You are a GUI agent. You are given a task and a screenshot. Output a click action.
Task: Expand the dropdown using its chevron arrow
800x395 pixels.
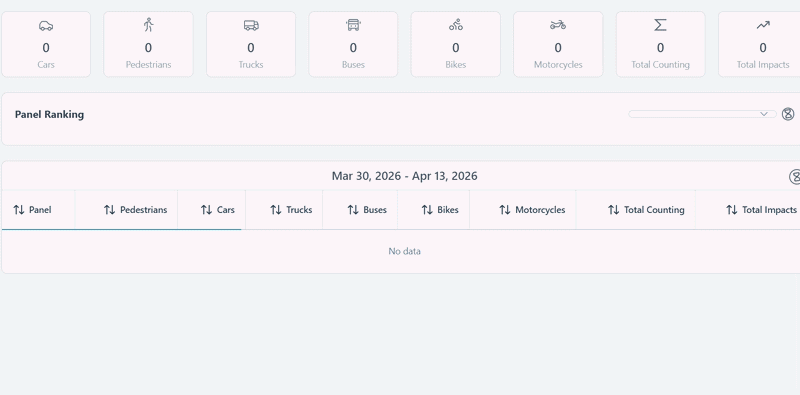click(x=764, y=114)
